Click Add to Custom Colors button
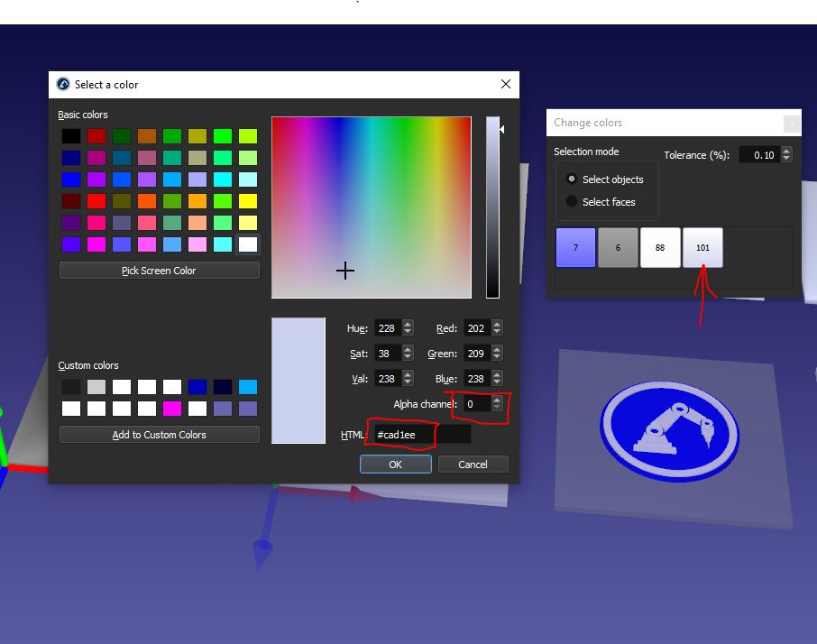The width and height of the screenshot is (817, 644). tap(159, 435)
